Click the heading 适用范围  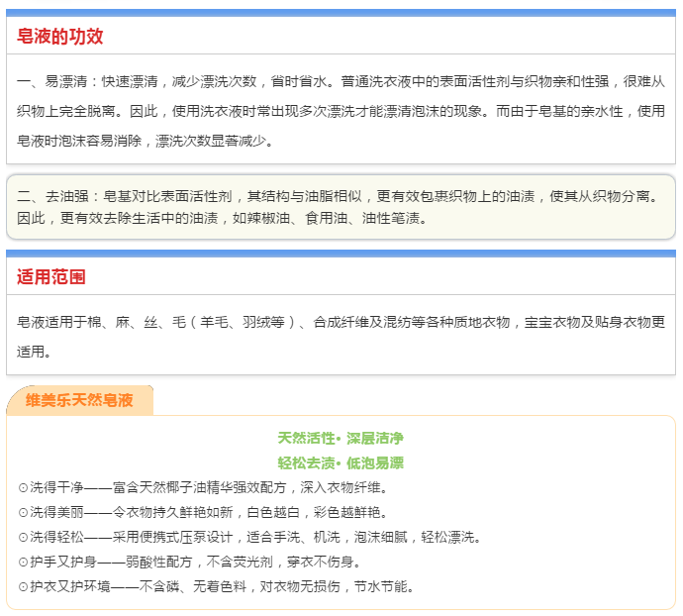(50, 277)
